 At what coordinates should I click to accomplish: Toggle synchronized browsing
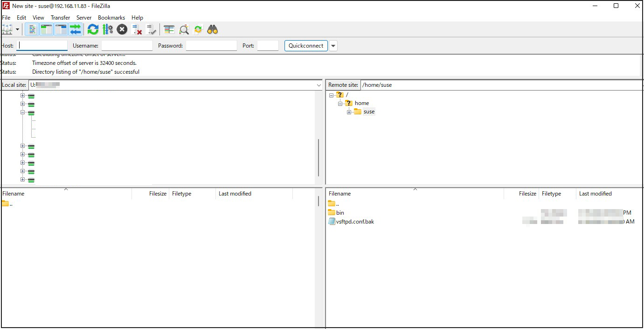(x=198, y=29)
